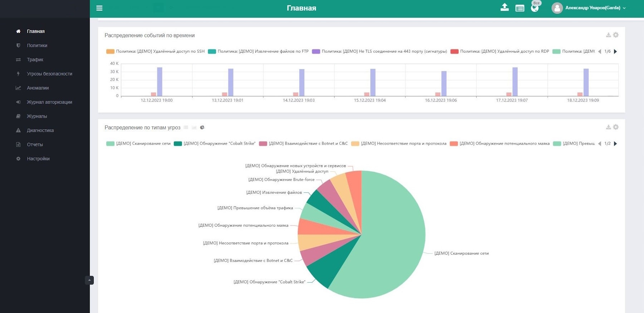
Task: Click the 'Обнаружение потенциального маяка' legend color swatch
Action: pos(454,144)
